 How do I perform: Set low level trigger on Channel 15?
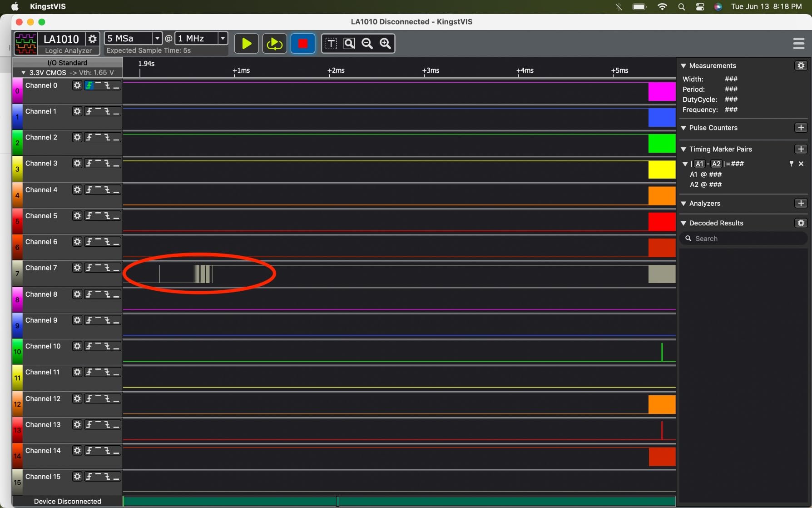tap(116, 477)
